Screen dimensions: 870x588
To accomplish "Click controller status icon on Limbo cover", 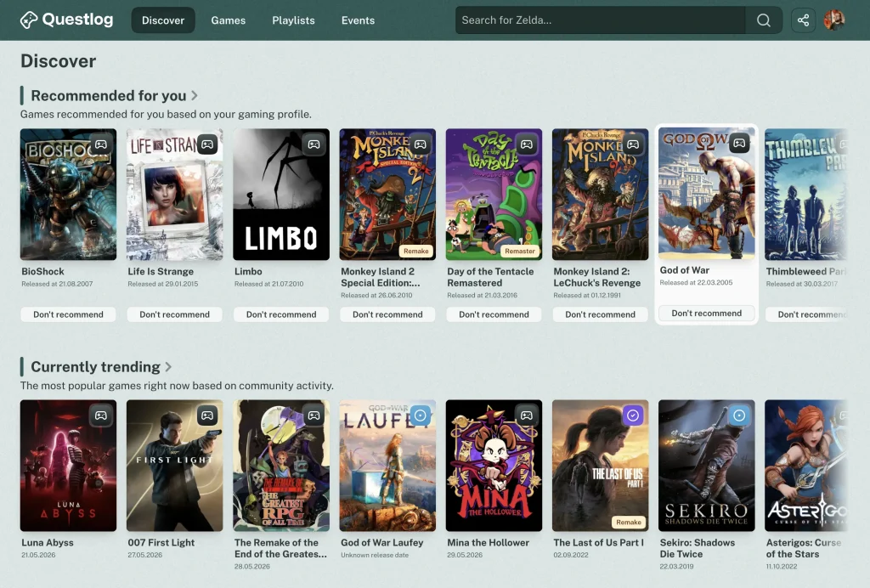I will pos(314,144).
